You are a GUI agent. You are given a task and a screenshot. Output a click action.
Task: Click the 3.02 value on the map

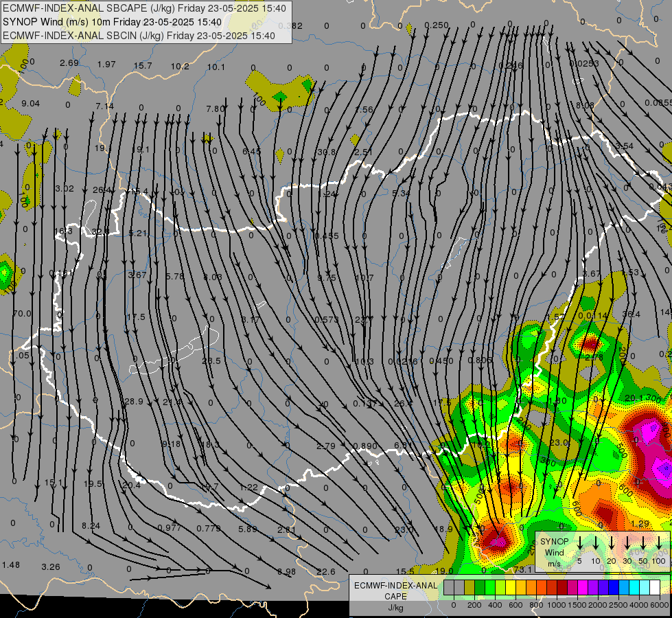tap(65, 189)
